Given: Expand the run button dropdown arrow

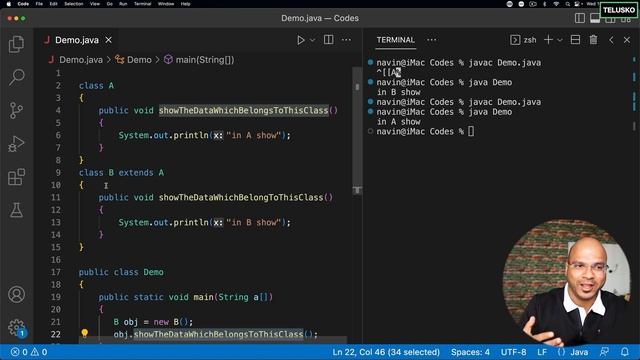Looking at the screenshot, I should tap(312, 40).
